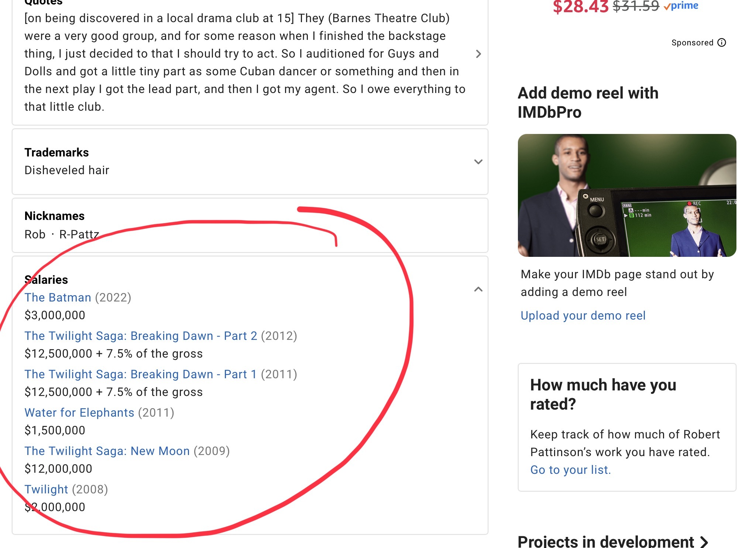Click the $31.59 crossed-out price
Screen dimensions: 756x548
pyautogui.click(x=636, y=6)
